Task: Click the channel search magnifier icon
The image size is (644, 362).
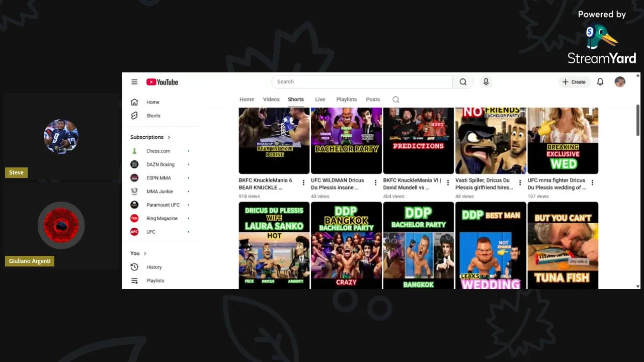Action: [x=396, y=100]
